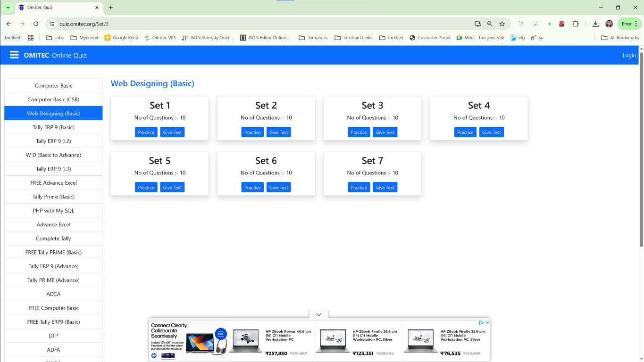Bookmark this page with the star icon
This screenshot has height=362, width=644.
tap(502, 24)
